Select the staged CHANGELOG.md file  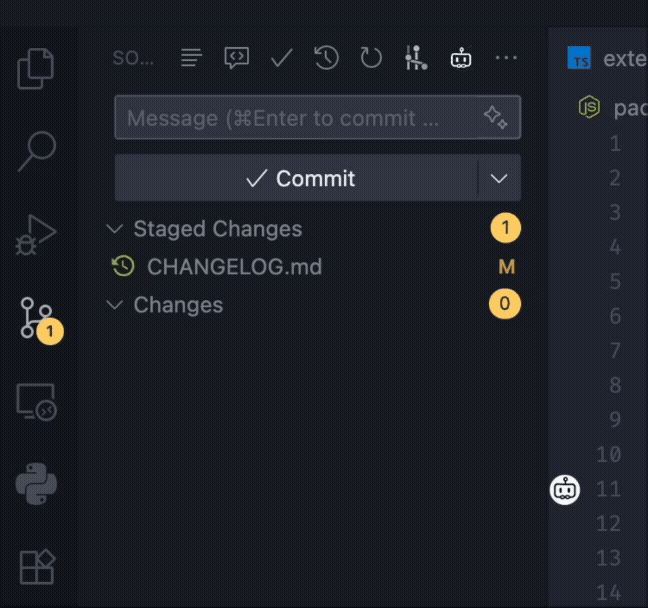234,267
